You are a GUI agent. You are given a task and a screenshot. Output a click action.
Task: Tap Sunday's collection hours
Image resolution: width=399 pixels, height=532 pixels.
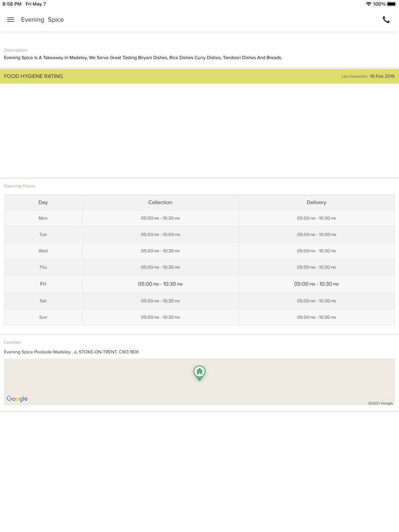click(160, 317)
